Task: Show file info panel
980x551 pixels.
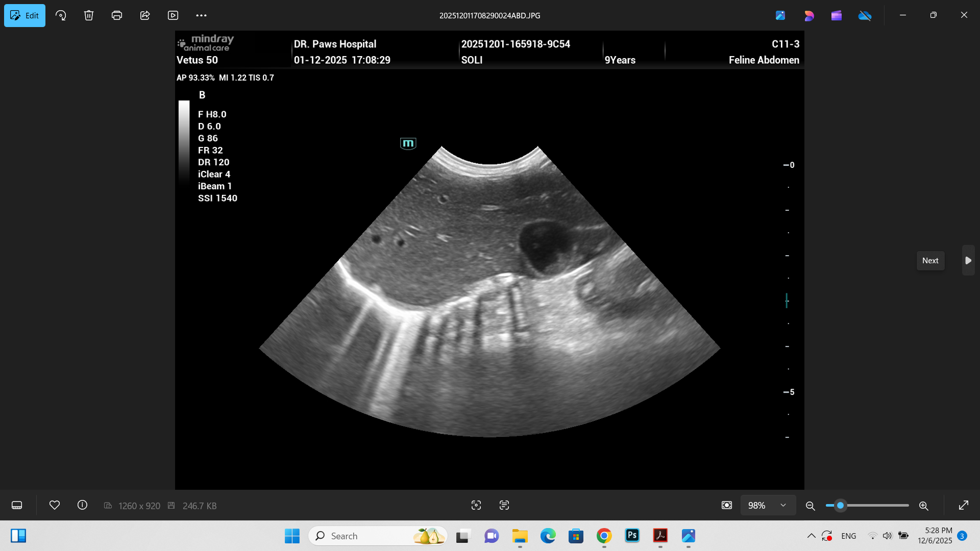Action: pyautogui.click(x=82, y=505)
